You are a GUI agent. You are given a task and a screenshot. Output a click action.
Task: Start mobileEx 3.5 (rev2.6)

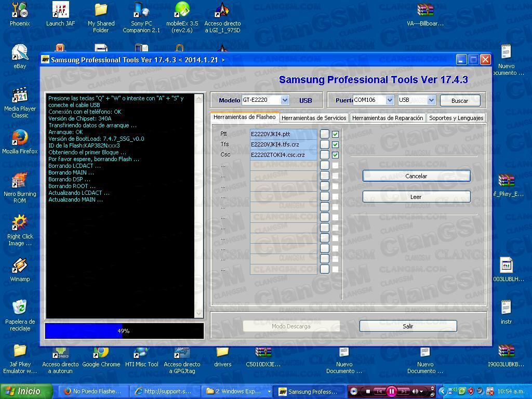coord(181,10)
